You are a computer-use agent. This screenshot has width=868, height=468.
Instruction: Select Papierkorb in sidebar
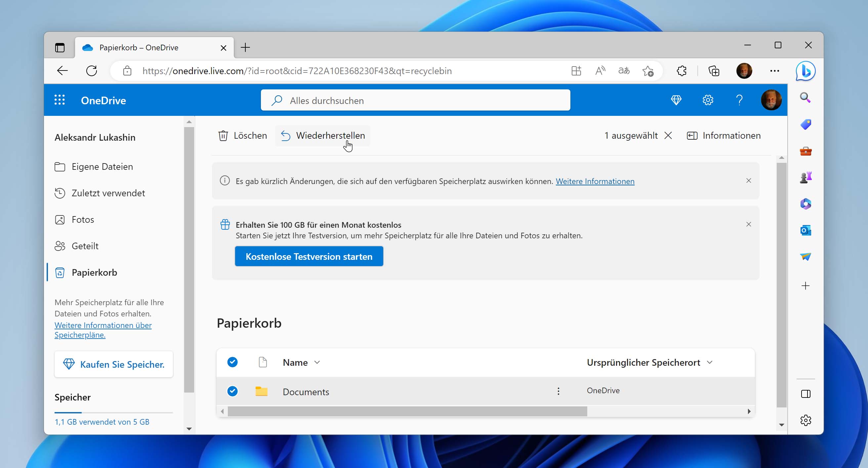[x=86, y=272]
